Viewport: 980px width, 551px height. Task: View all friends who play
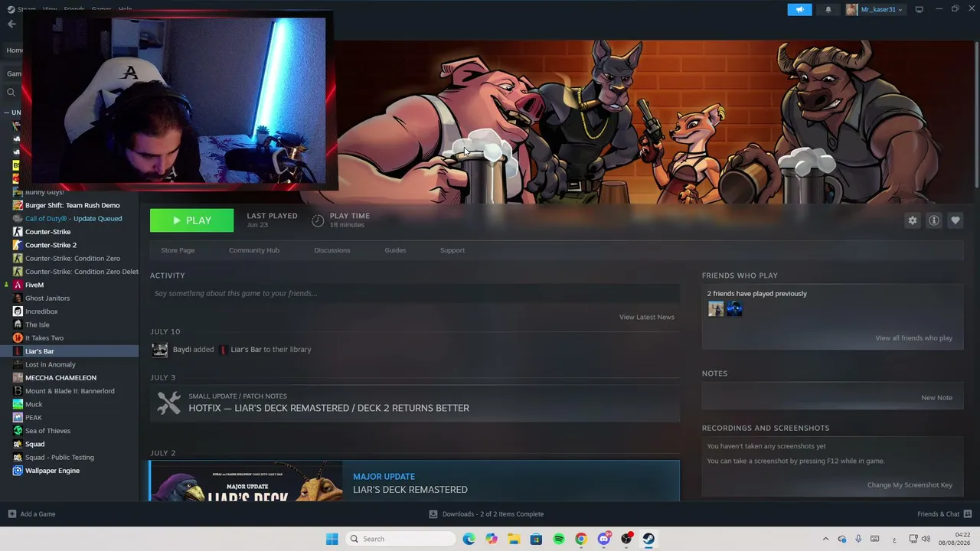[x=914, y=338]
